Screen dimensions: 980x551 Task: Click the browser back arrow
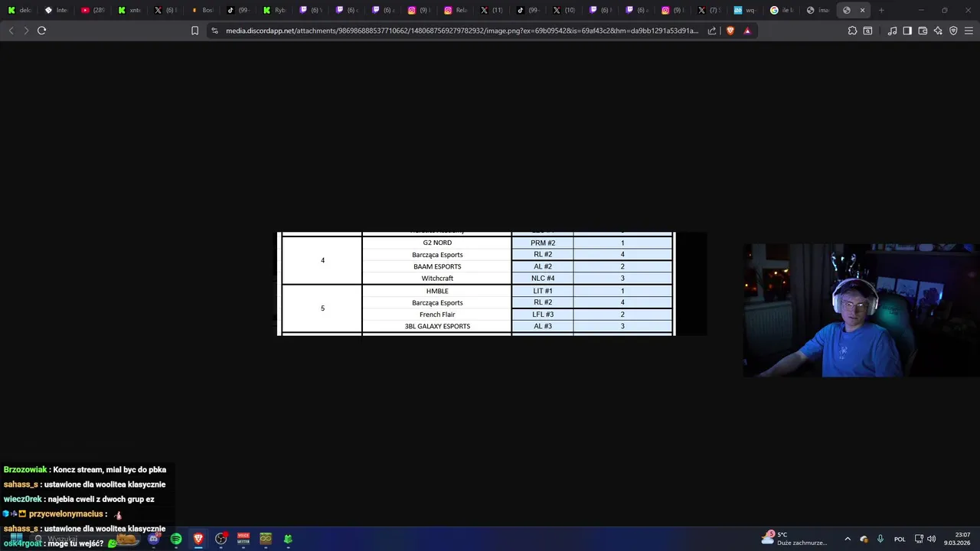(11, 31)
